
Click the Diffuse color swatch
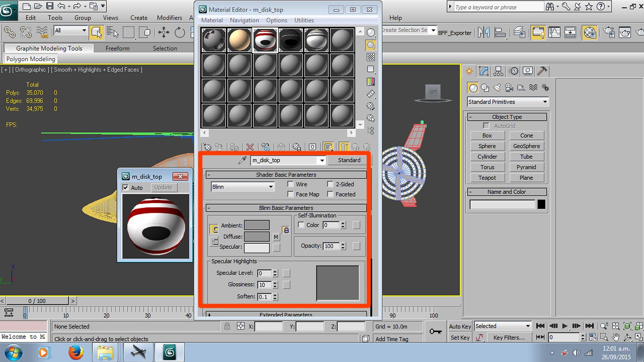257,237
